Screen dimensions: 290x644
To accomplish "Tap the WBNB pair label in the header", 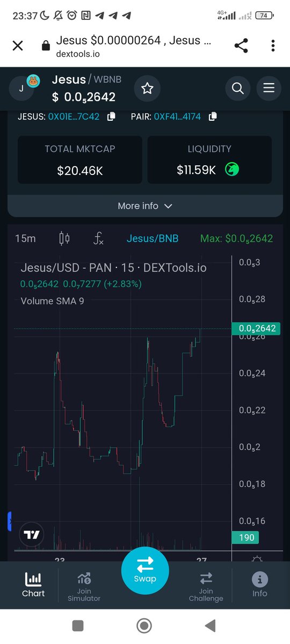I will pyautogui.click(x=108, y=79).
